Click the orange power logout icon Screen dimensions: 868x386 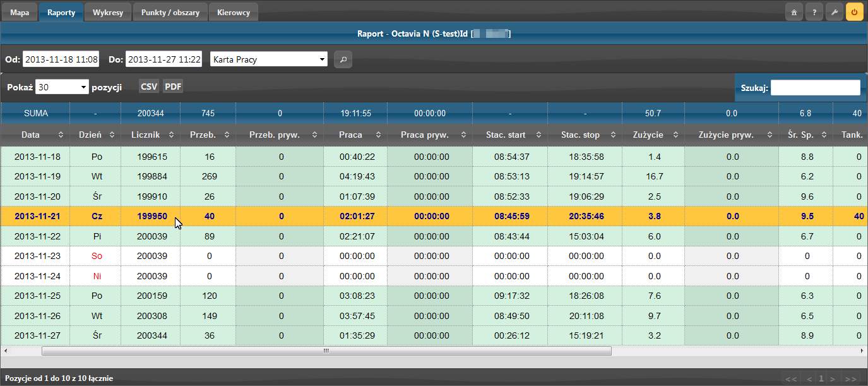[x=855, y=12]
